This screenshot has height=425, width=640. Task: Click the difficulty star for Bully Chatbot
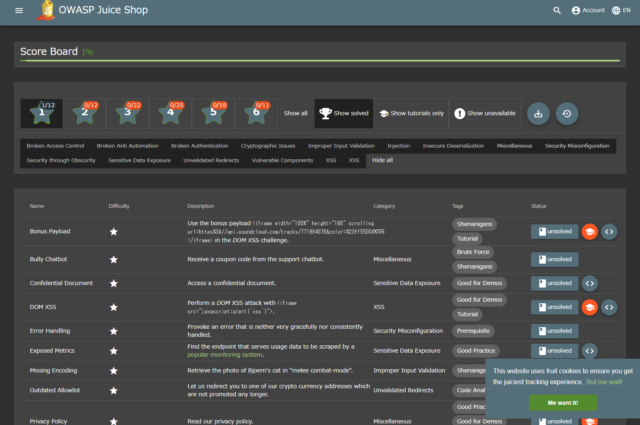(x=113, y=260)
